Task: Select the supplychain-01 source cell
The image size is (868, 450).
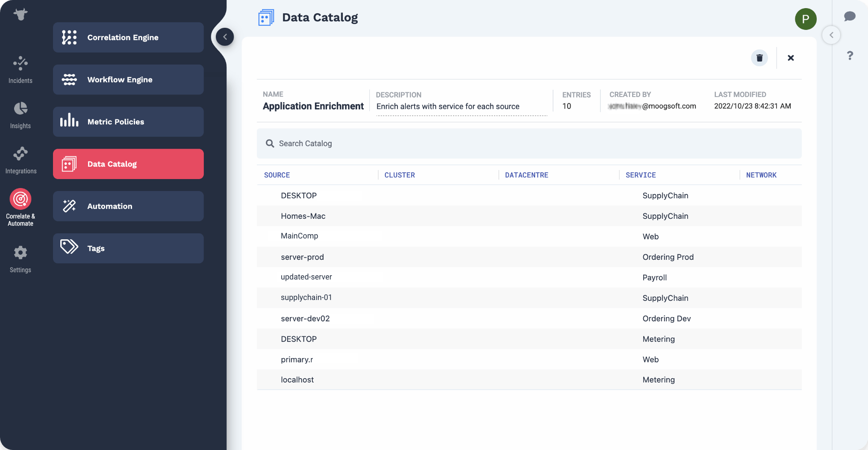Action: pyautogui.click(x=306, y=297)
